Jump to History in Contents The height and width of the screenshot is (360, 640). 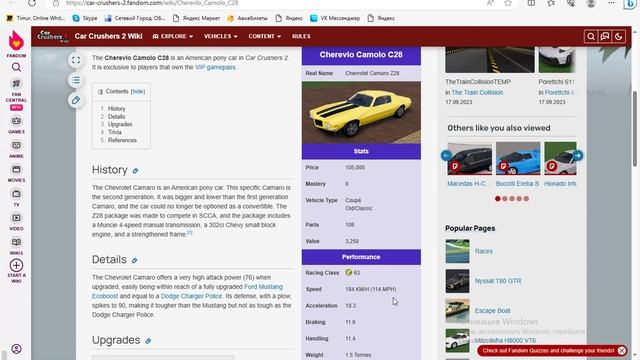coord(117,109)
